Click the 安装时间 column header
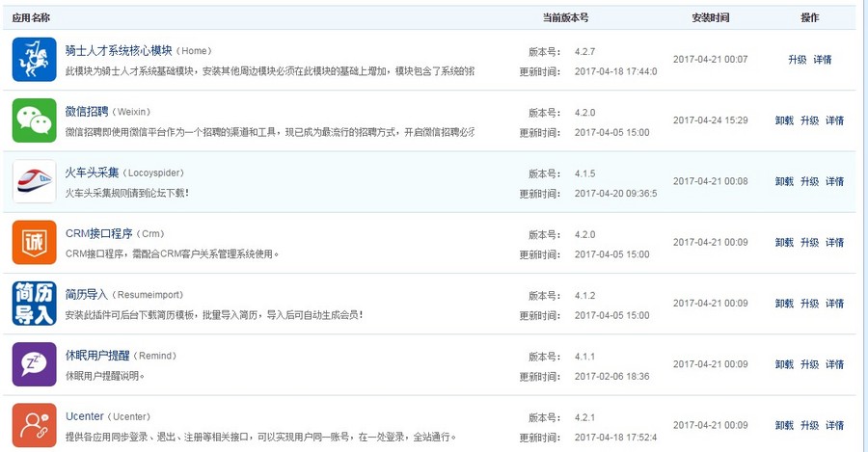This screenshot has width=868, height=452. 711,17
